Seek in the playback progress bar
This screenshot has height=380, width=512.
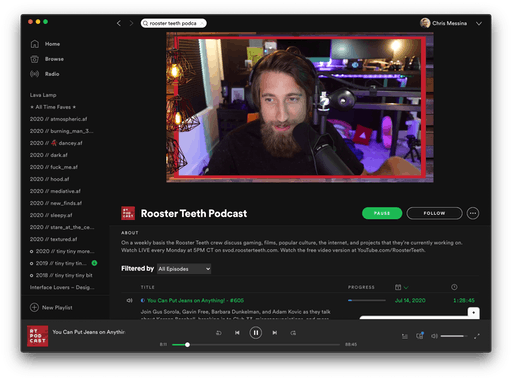(x=256, y=345)
